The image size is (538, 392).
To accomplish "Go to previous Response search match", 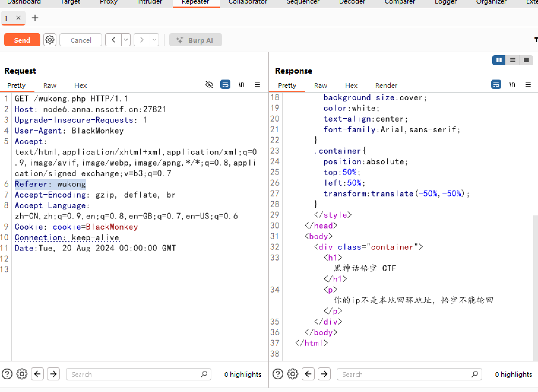I will (x=308, y=374).
